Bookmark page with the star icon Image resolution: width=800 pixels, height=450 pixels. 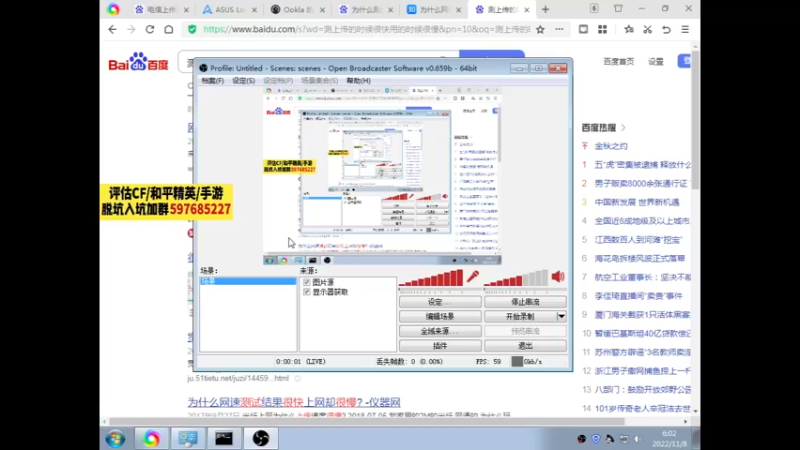pos(540,30)
